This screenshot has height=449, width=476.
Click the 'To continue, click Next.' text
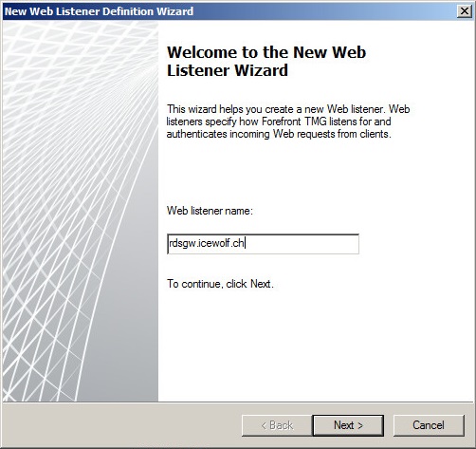tap(220, 284)
